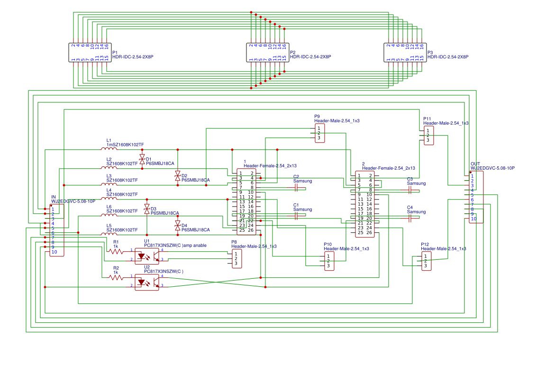Click the 'WJ2EDGVC-5.08-10P' label under OUT
The height and width of the screenshot is (392, 554).
tap(492, 168)
